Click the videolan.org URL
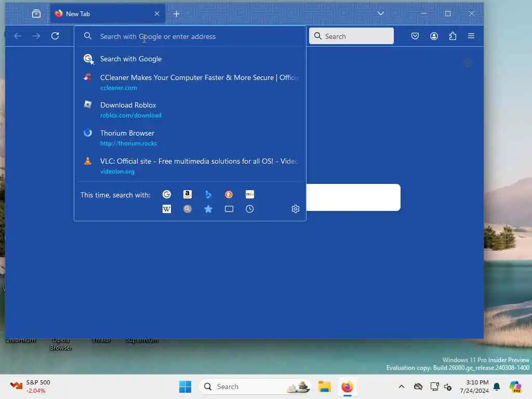 pyautogui.click(x=117, y=171)
